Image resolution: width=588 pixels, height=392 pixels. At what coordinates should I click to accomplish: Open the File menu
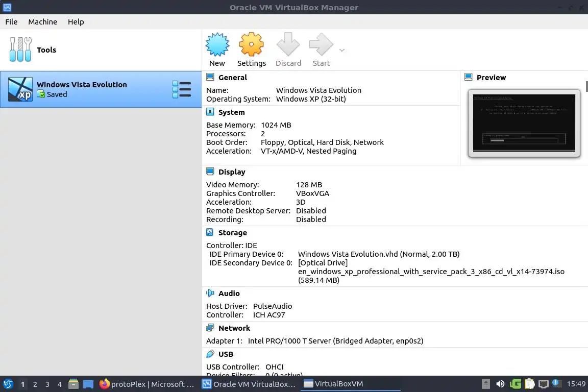[11, 22]
